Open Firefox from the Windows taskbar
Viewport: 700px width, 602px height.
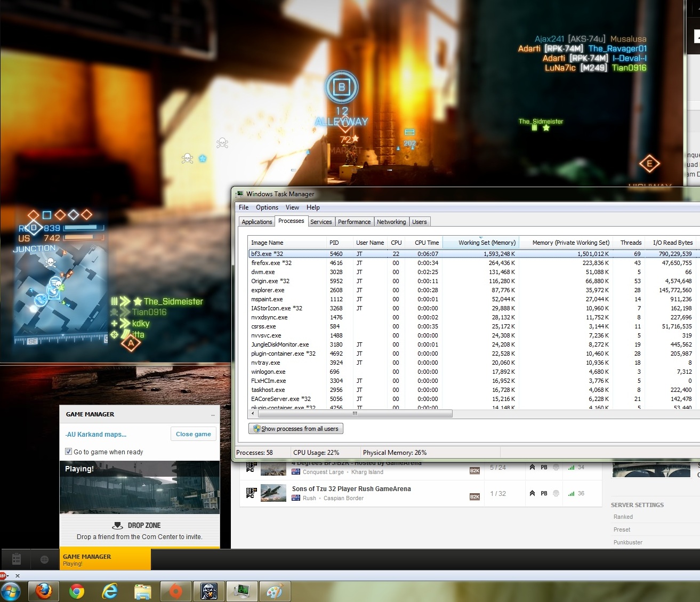pyautogui.click(x=44, y=591)
